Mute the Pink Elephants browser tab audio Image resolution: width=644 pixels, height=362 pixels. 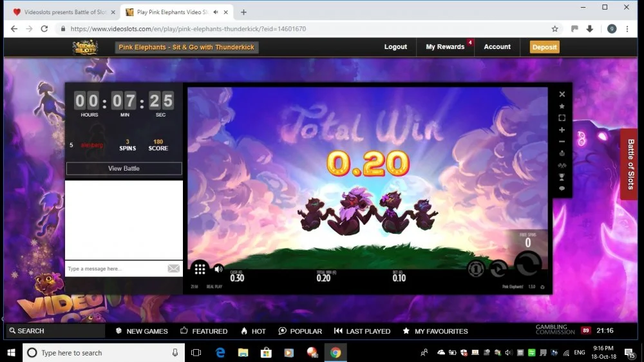[x=216, y=12]
